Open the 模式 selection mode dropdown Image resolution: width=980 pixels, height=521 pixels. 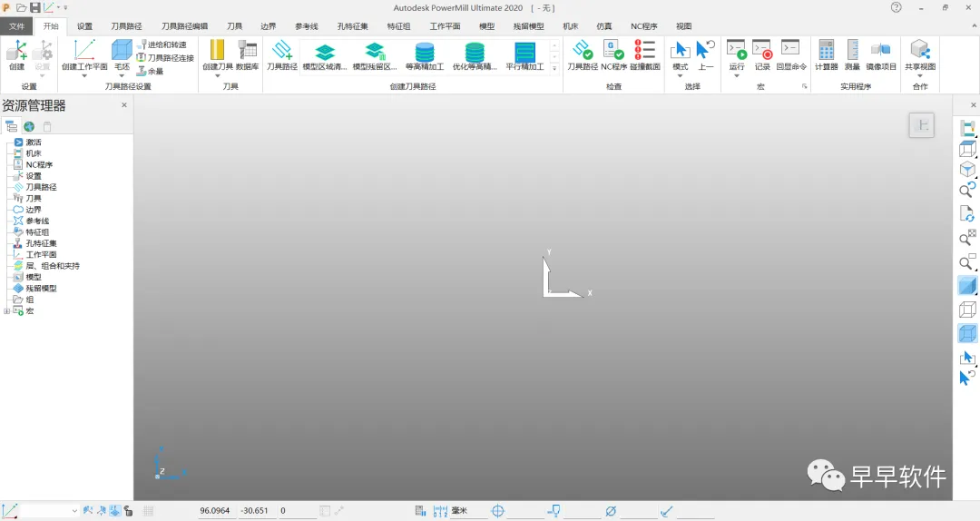click(x=680, y=76)
